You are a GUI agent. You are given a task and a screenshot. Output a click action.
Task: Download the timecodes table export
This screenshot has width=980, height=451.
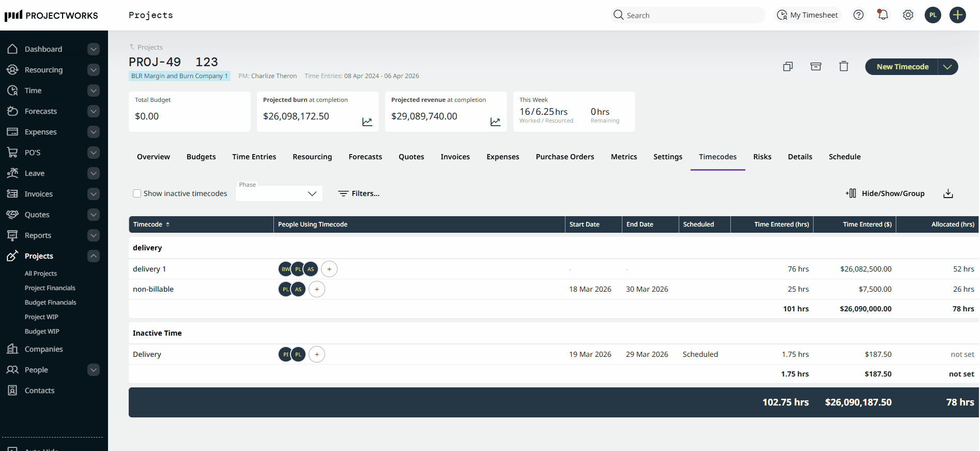coord(948,193)
